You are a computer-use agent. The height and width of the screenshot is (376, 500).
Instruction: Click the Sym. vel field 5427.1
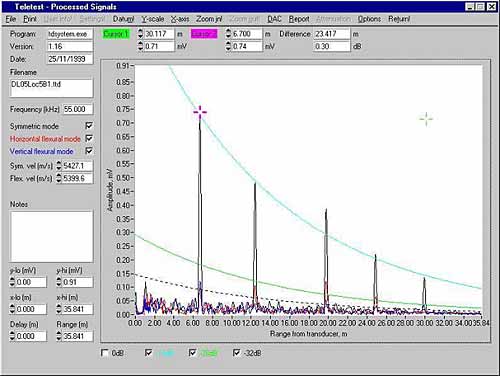click(x=78, y=166)
